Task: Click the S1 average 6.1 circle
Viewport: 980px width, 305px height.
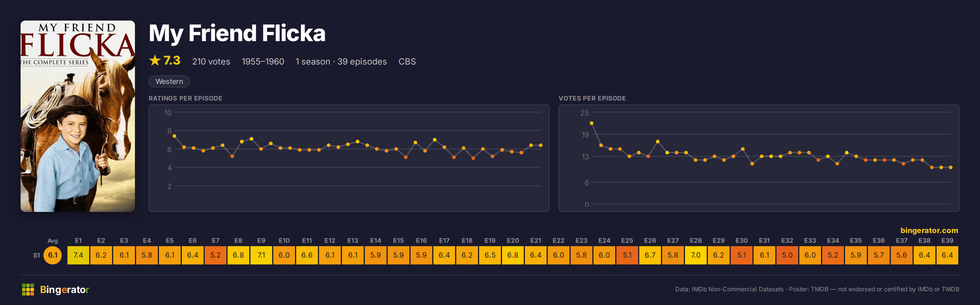Action: pyautogui.click(x=53, y=255)
